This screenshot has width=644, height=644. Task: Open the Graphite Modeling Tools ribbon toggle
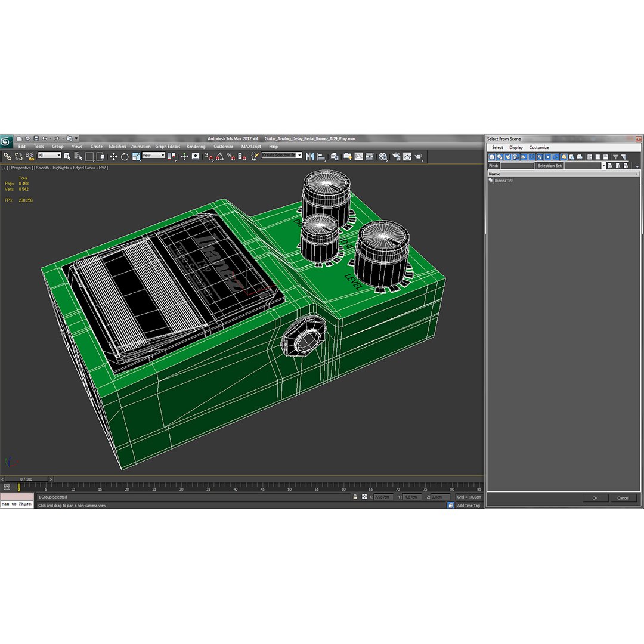[348, 156]
